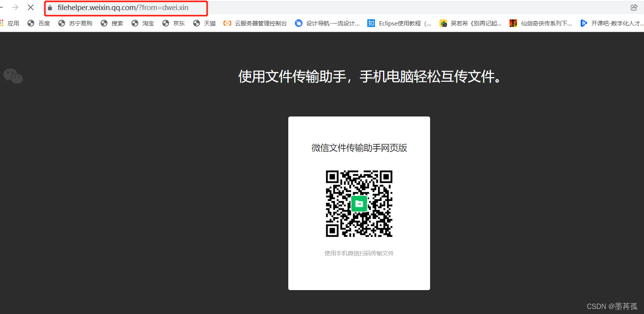The image size is (644, 314).
Task: Open the 苏宁易购 bookmark
Action: click(x=76, y=23)
